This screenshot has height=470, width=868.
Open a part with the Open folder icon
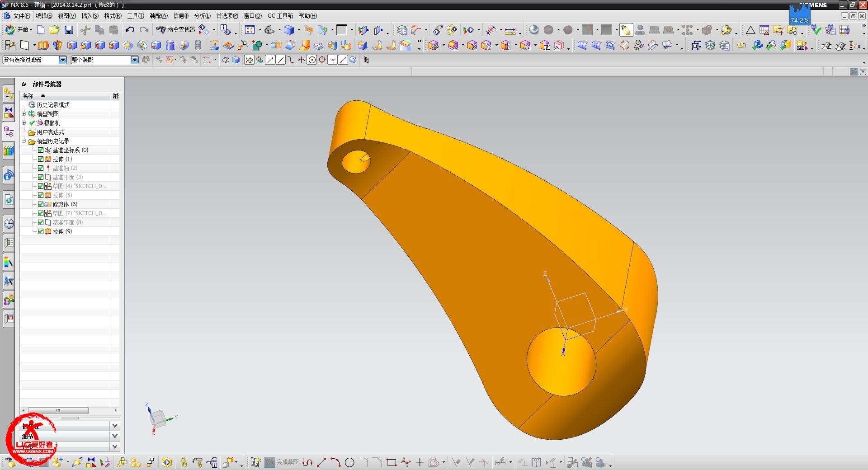coord(55,30)
